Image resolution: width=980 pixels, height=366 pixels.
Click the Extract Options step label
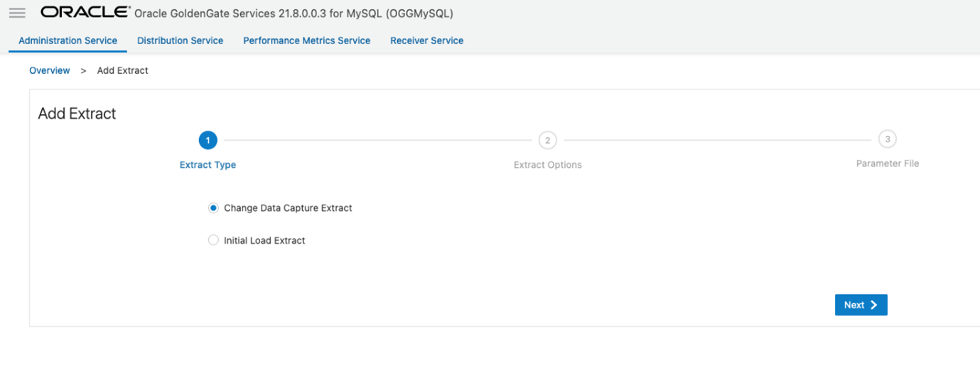[548, 165]
